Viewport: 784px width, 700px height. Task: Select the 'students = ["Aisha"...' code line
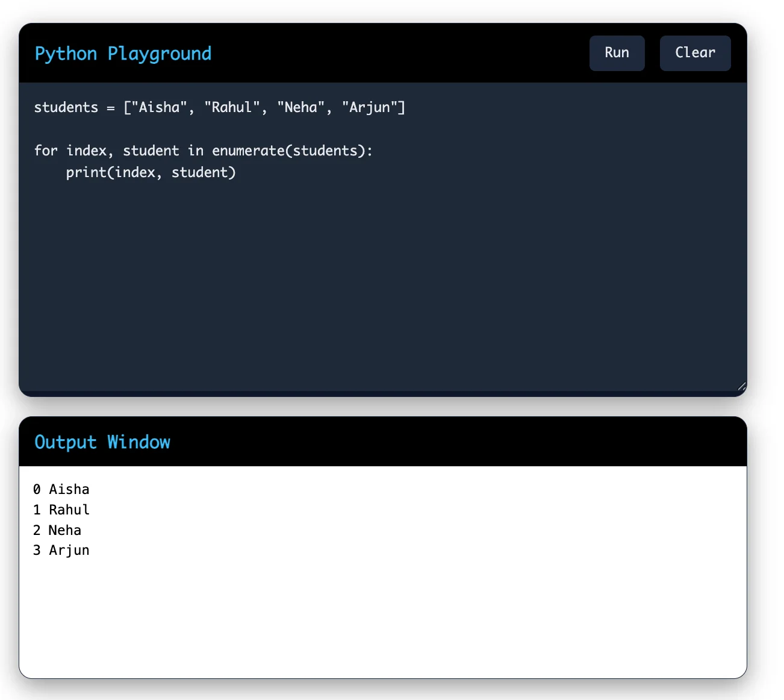point(220,107)
